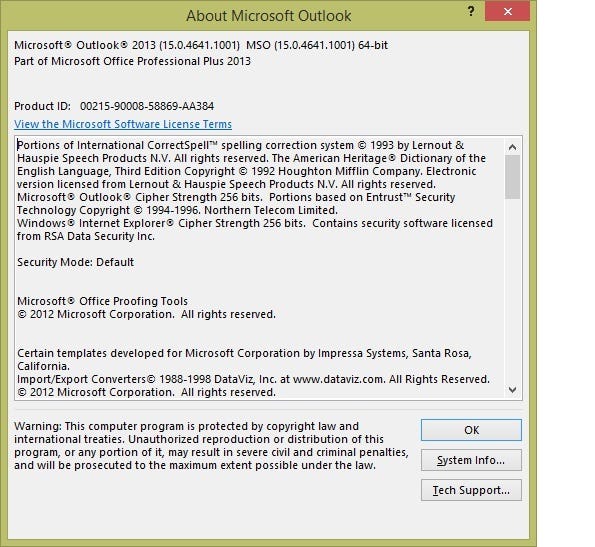595x547 pixels.
Task: Click the 'Import/Export Converters' DataViz line
Action: coord(253,379)
